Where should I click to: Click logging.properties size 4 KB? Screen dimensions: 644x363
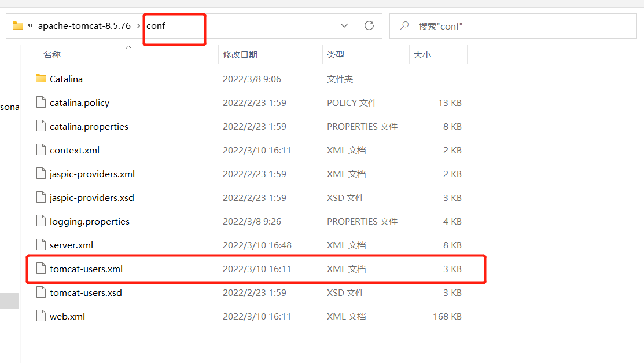(452, 222)
